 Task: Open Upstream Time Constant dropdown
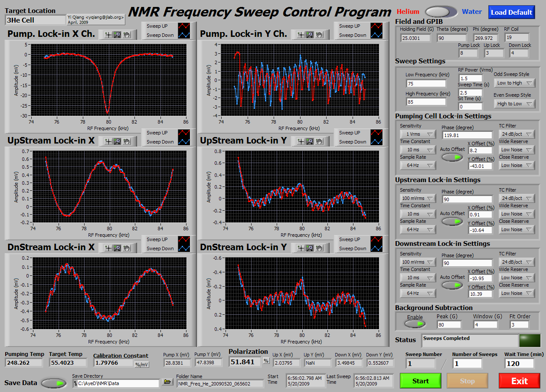click(x=418, y=214)
